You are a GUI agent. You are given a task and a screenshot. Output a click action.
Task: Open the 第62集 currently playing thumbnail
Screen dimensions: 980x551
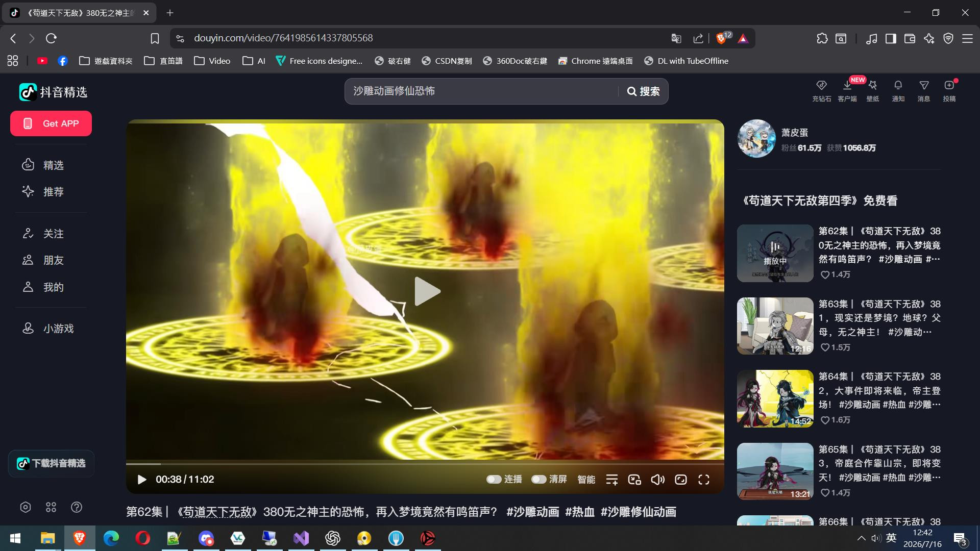(x=775, y=254)
